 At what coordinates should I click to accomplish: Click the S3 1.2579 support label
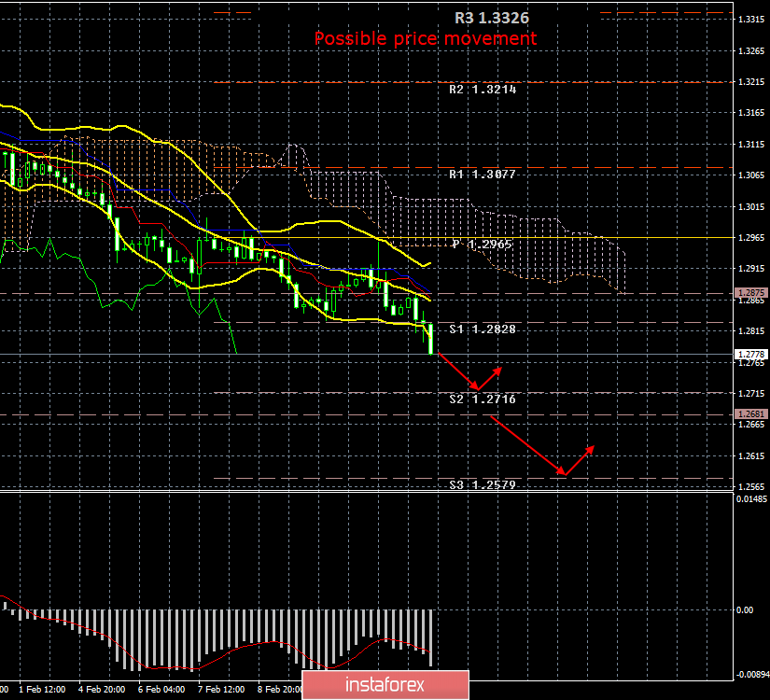[x=483, y=484]
